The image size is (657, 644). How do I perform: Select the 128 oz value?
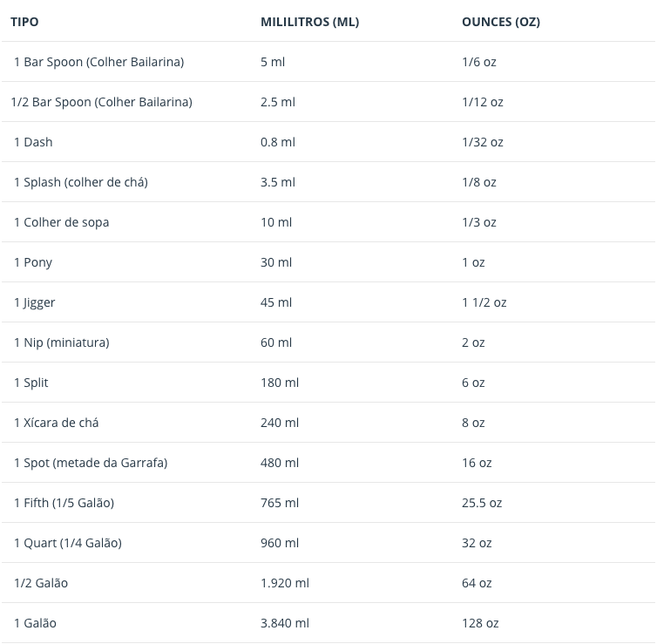tap(480, 623)
